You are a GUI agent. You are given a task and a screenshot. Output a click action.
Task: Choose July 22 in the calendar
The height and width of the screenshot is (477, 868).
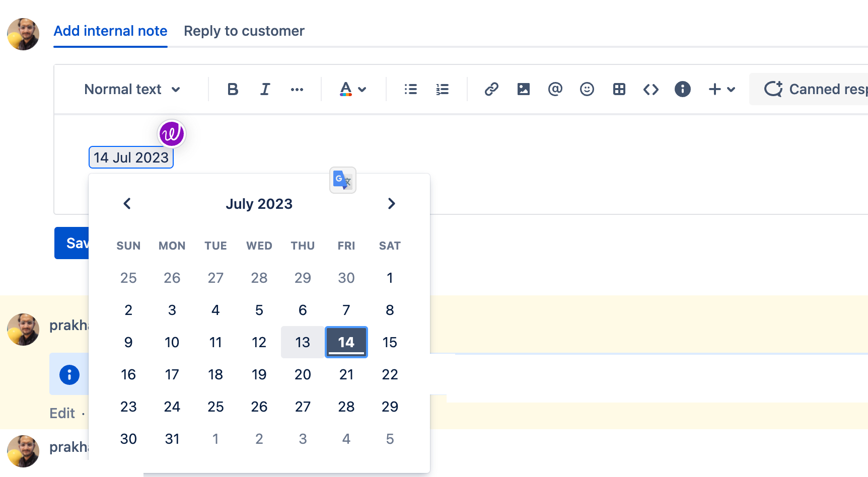(390, 374)
